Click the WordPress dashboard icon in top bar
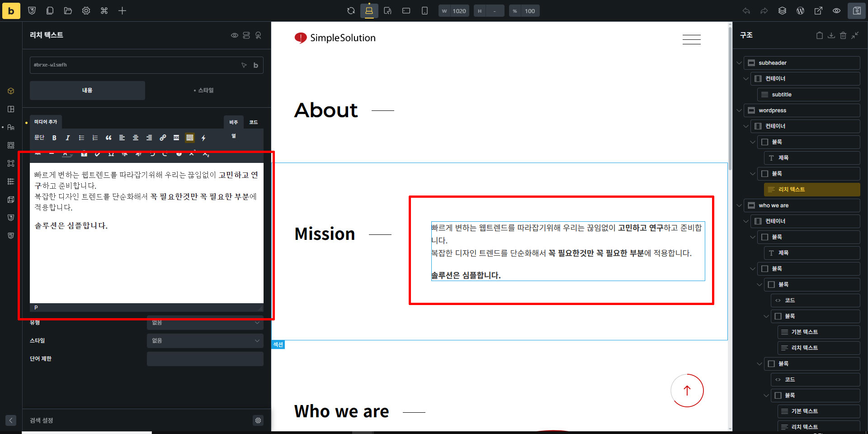 pyautogui.click(x=800, y=11)
